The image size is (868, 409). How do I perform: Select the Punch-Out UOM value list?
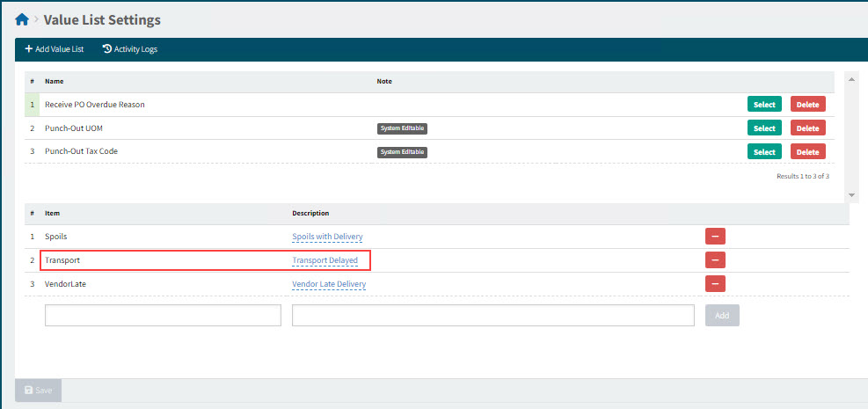pos(764,128)
